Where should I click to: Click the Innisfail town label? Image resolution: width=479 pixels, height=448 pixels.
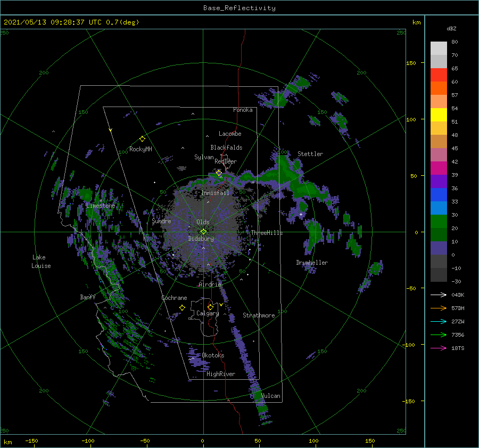[215, 193]
